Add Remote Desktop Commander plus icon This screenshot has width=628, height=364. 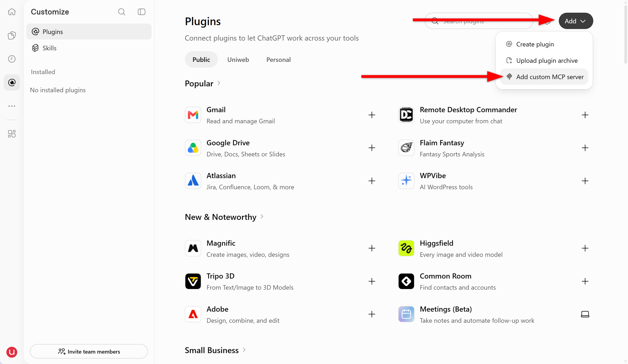(585, 115)
